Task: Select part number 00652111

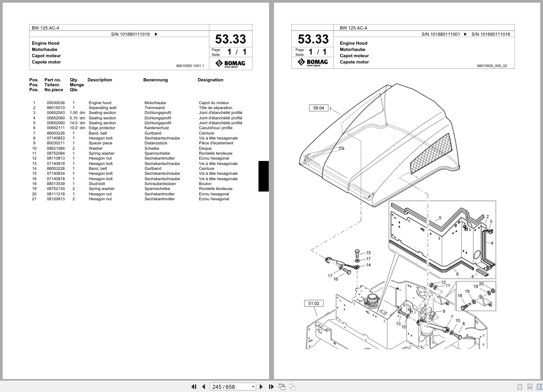Action: click(56, 128)
